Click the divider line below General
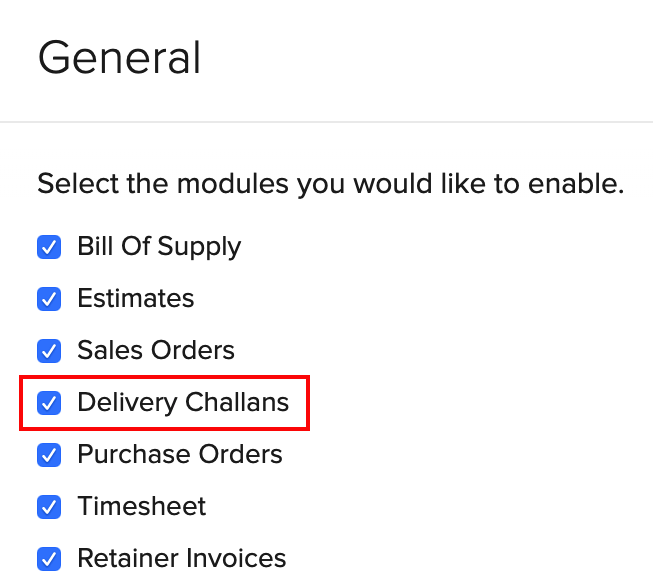 326,122
